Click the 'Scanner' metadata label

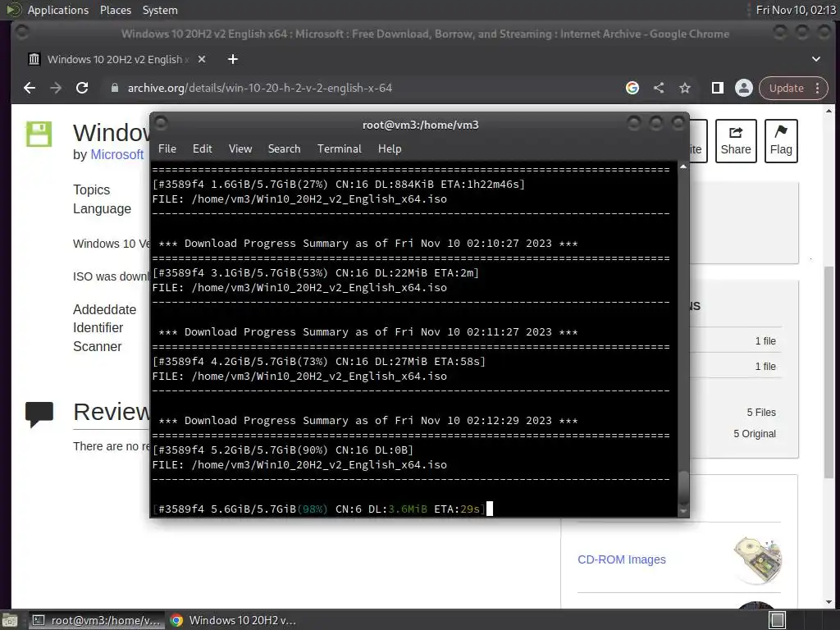[x=98, y=347]
